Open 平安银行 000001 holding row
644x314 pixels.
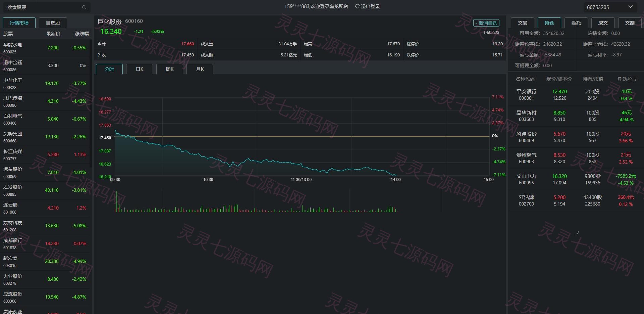(x=576, y=95)
